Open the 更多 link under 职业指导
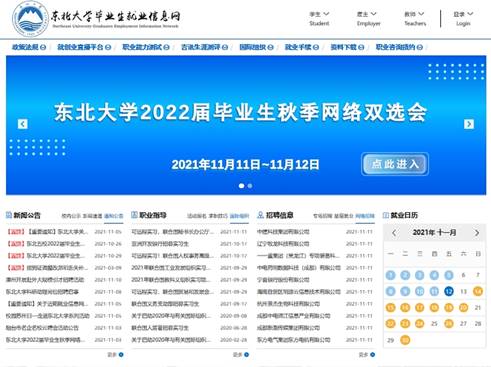The height and width of the screenshot is (367, 491). [x=241, y=355]
